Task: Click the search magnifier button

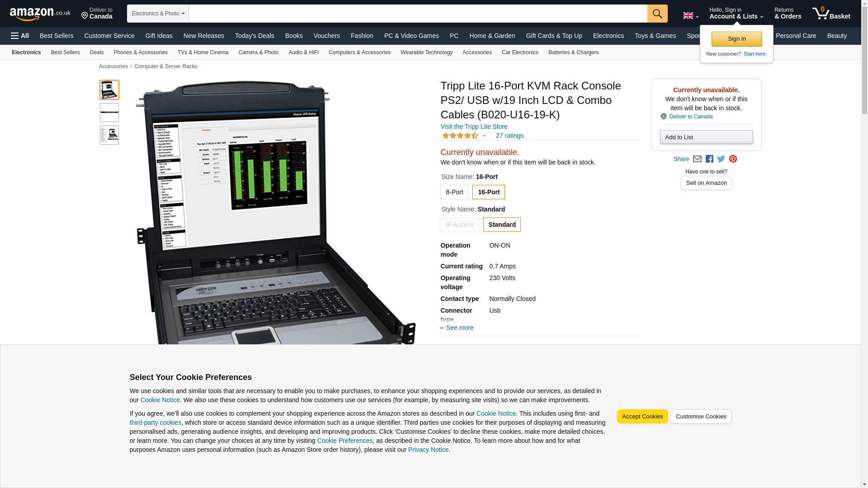Action: pyautogui.click(x=657, y=14)
